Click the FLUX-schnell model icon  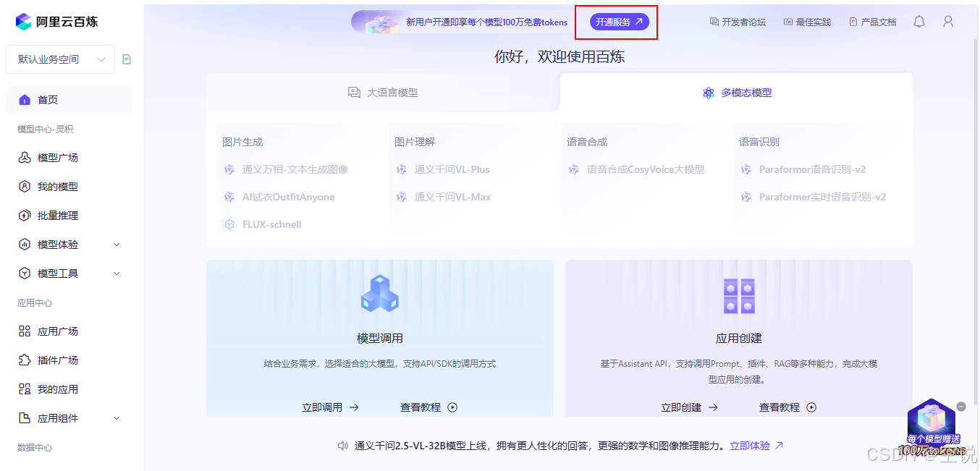click(229, 224)
